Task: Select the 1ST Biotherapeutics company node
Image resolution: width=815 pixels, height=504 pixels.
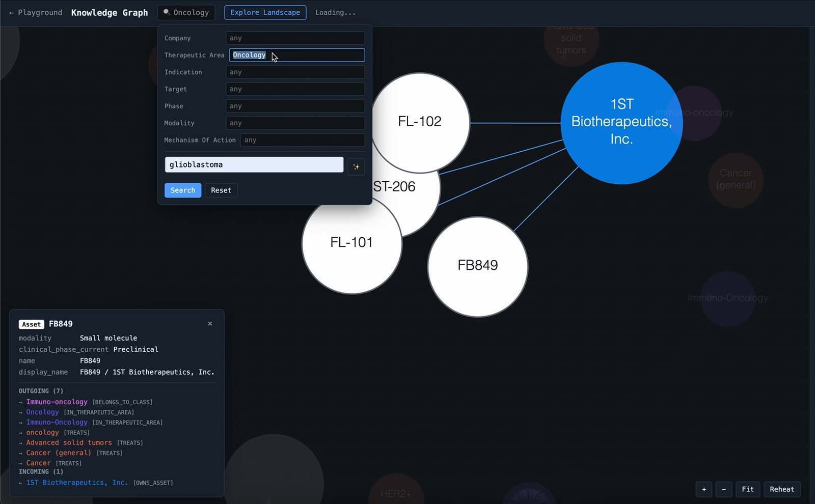Action: 621,122
